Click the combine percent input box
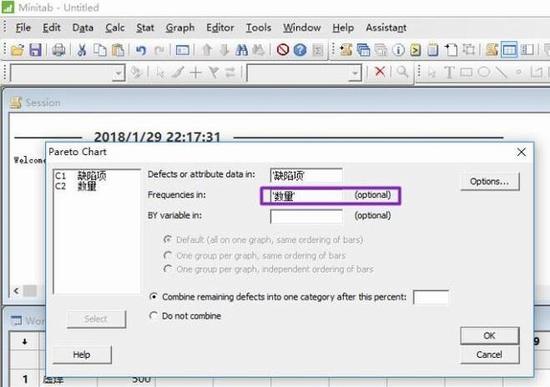This screenshot has height=387, width=550. (431, 297)
